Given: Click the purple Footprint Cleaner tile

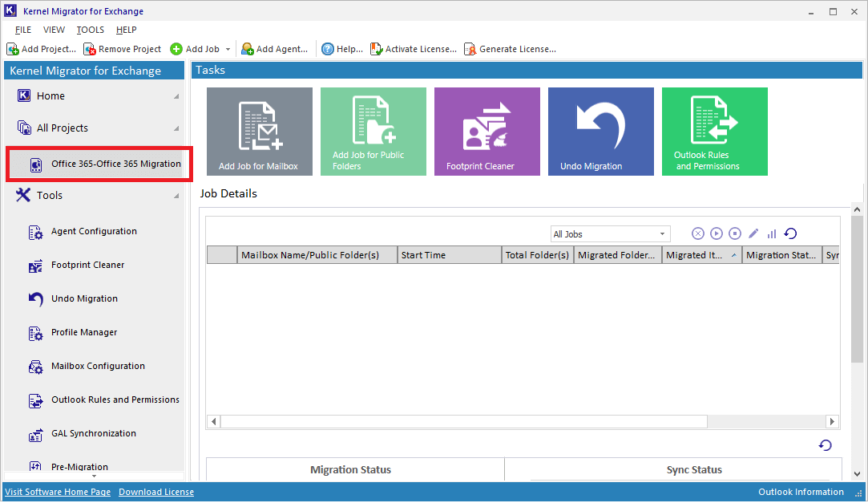Looking at the screenshot, I should [487, 132].
